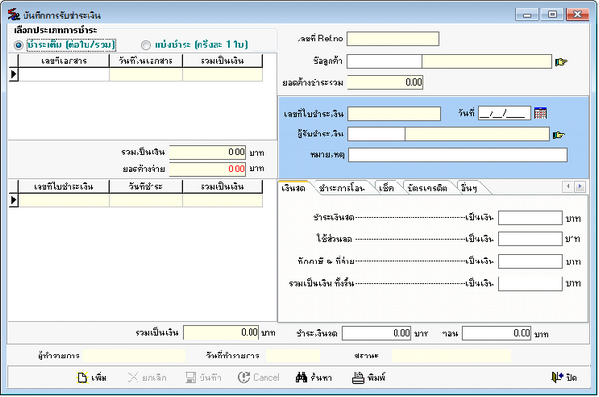Click the customer code input field
This screenshot has width=599, height=397.
[384, 62]
